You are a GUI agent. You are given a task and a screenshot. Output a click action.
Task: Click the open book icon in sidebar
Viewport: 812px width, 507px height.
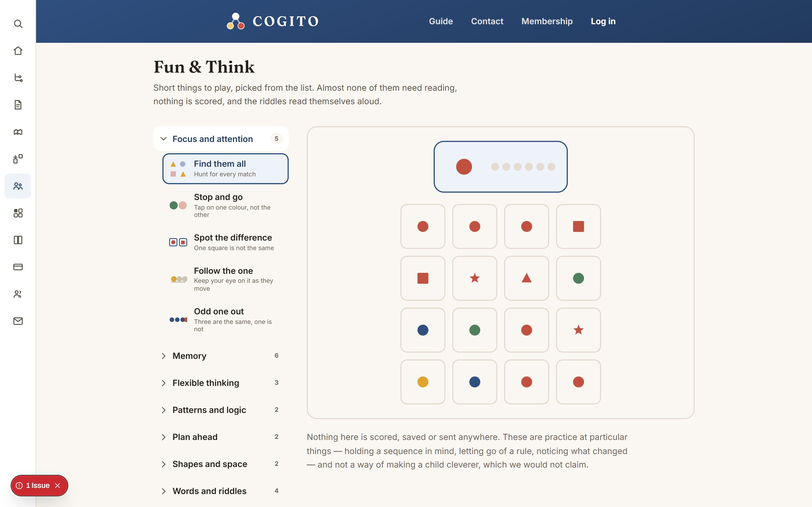pyautogui.click(x=18, y=132)
